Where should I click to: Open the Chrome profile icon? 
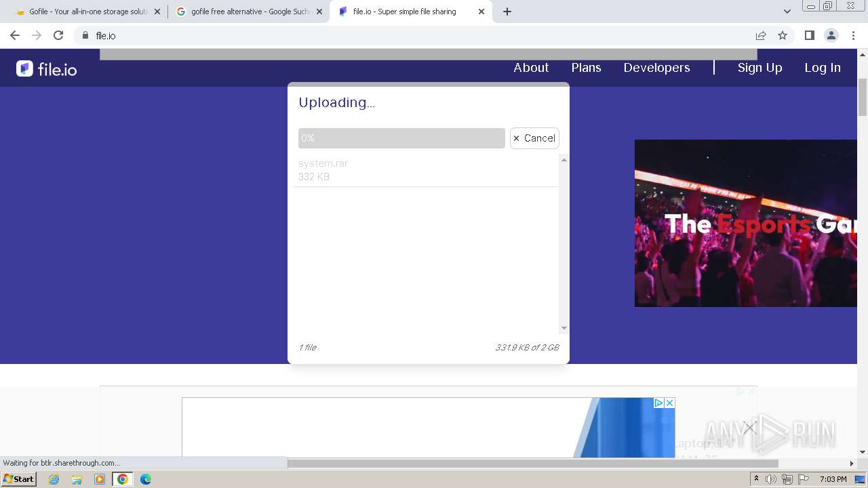coord(831,35)
